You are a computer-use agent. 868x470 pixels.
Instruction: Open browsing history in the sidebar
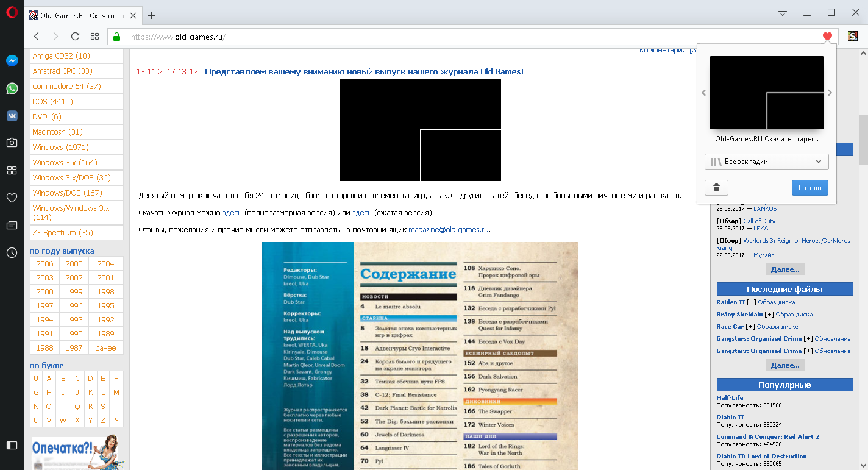(12, 252)
